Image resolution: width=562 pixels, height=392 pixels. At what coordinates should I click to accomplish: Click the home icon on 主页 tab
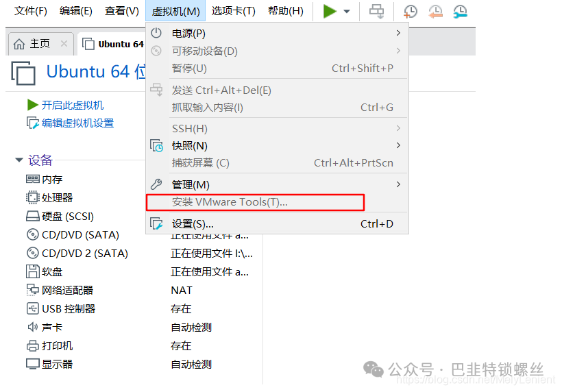(19, 44)
